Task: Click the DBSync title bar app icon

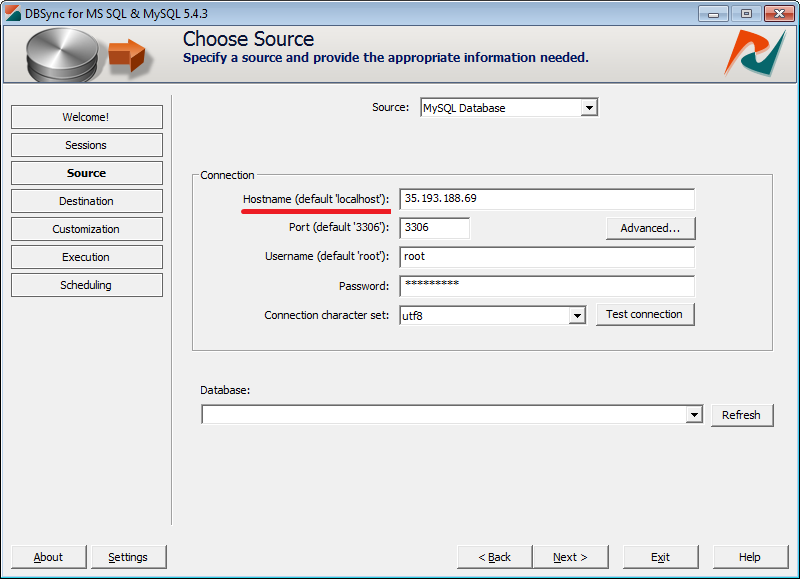Action: tap(13, 13)
